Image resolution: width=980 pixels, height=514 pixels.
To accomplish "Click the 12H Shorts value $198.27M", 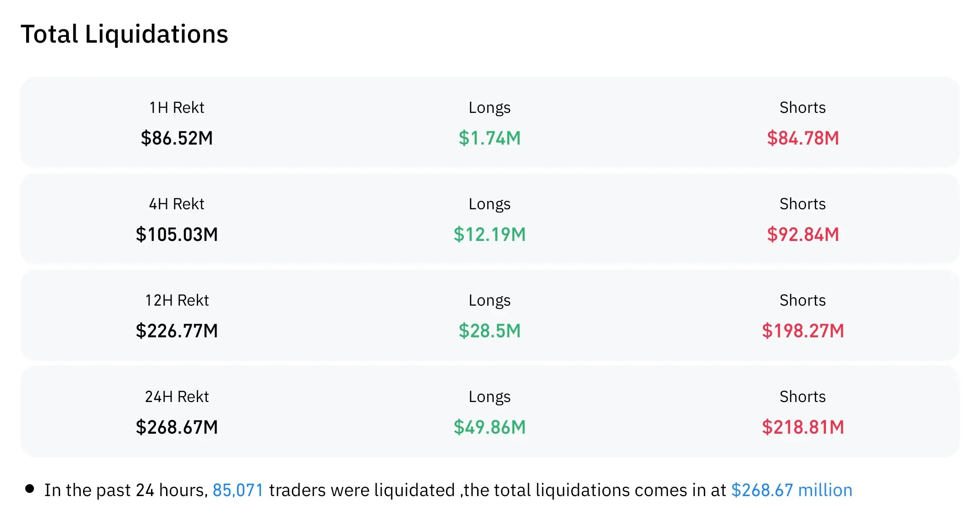I will (x=803, y=331).
